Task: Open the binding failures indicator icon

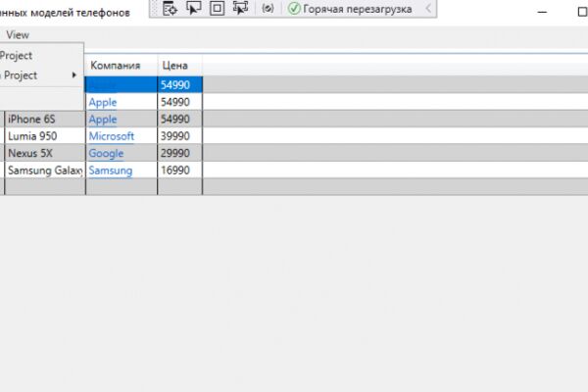Action: click(x=268, y=8)
